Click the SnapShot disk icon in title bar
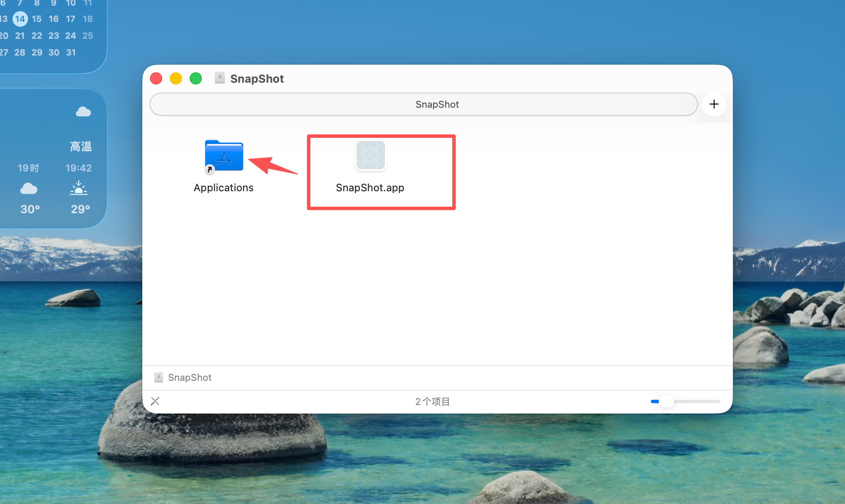 [220, 78]
